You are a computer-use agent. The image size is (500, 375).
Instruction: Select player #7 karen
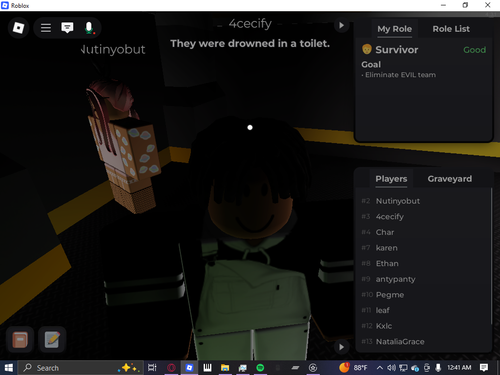point(423,248)
